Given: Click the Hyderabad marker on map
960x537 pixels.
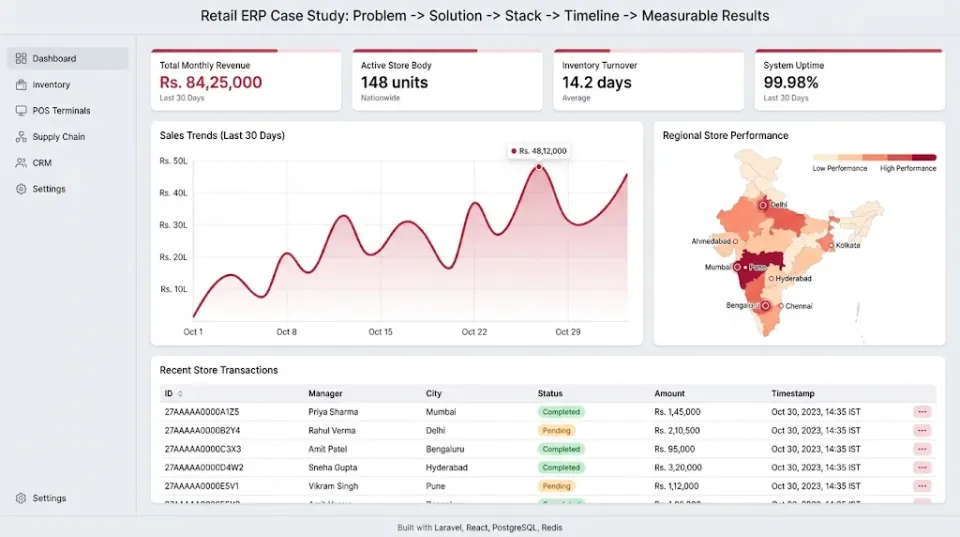Looking at the screenshot, I should point(771,279).
